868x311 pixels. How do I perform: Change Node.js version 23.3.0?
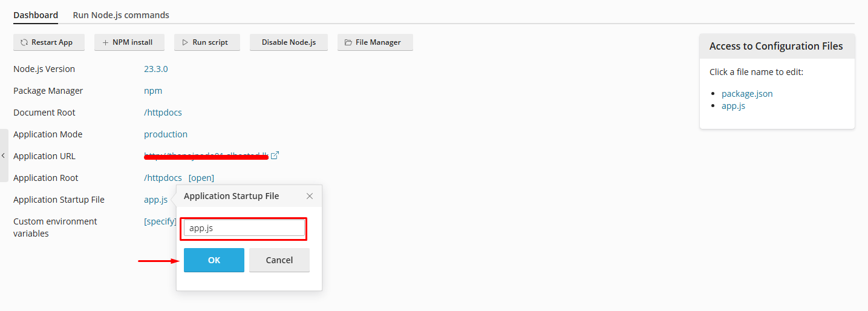[x=155, y=69]
